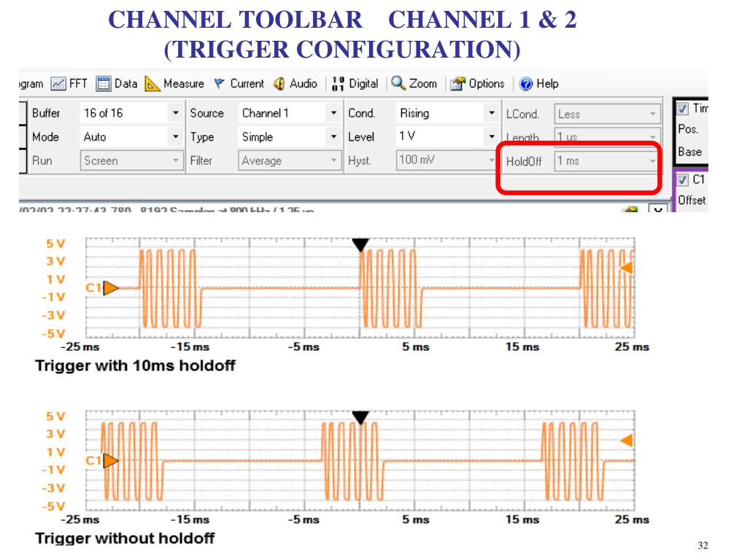Click the Digital toolbar label

point(363,84)
